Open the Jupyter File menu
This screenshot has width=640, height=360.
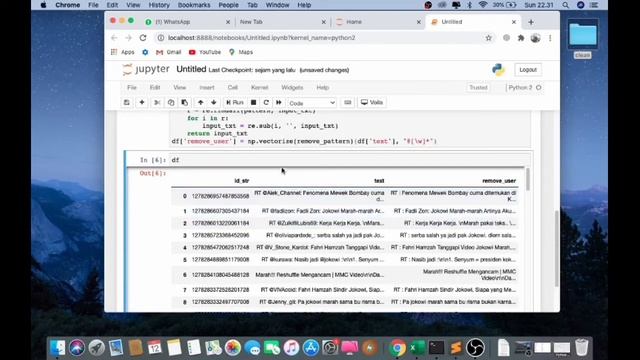pos(131,87)
